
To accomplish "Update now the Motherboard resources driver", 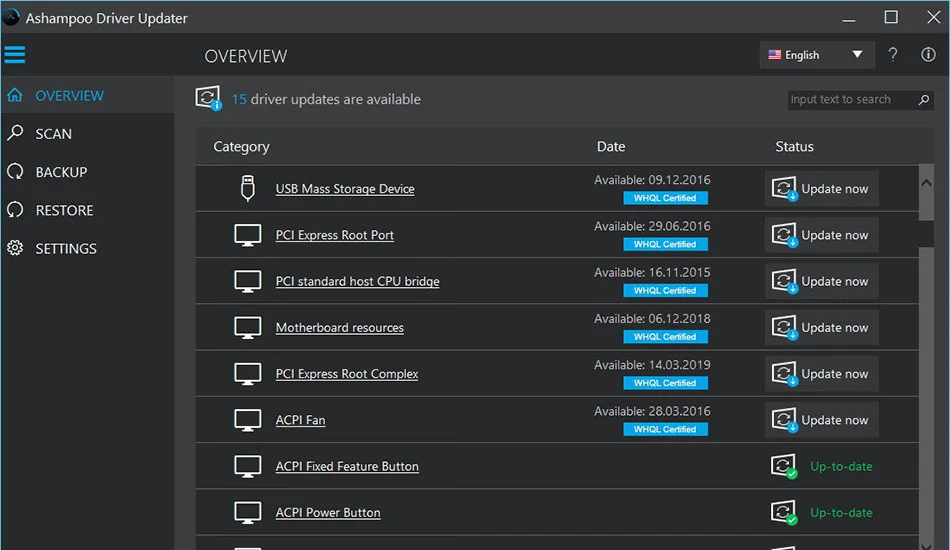I will (x=821, y=328).
